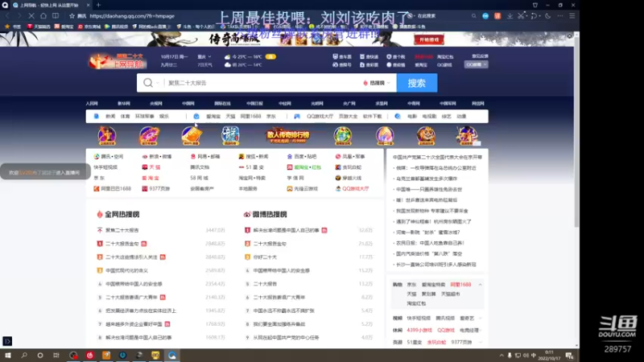Open the 重庆 city selector dropdown
644x362 pixels.
pyautogui.click(x=204, y=56)
